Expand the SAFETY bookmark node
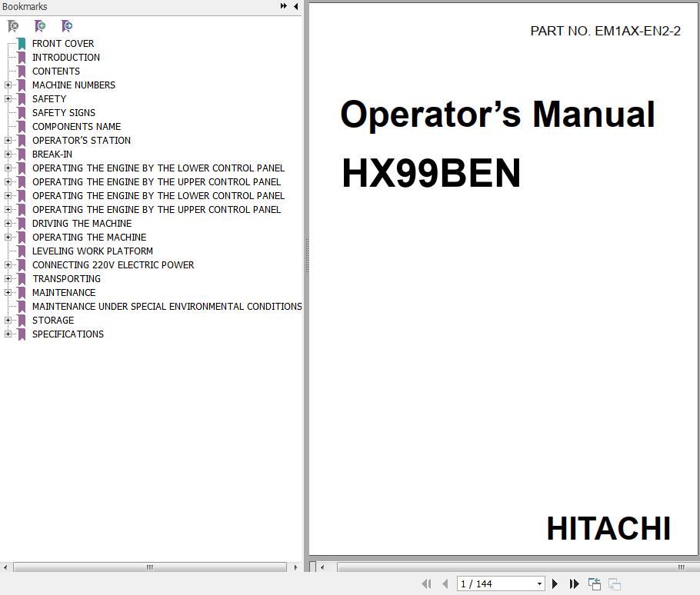 (x=8, y=99)
